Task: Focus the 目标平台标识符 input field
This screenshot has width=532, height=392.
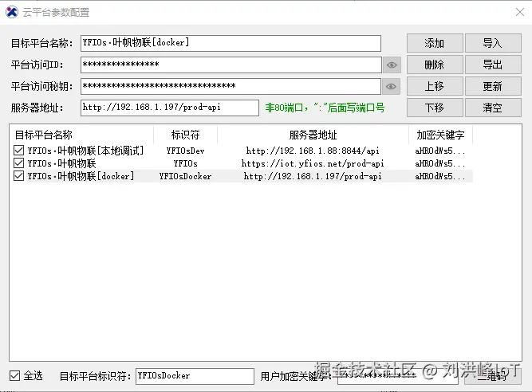Action: point(195,376)
